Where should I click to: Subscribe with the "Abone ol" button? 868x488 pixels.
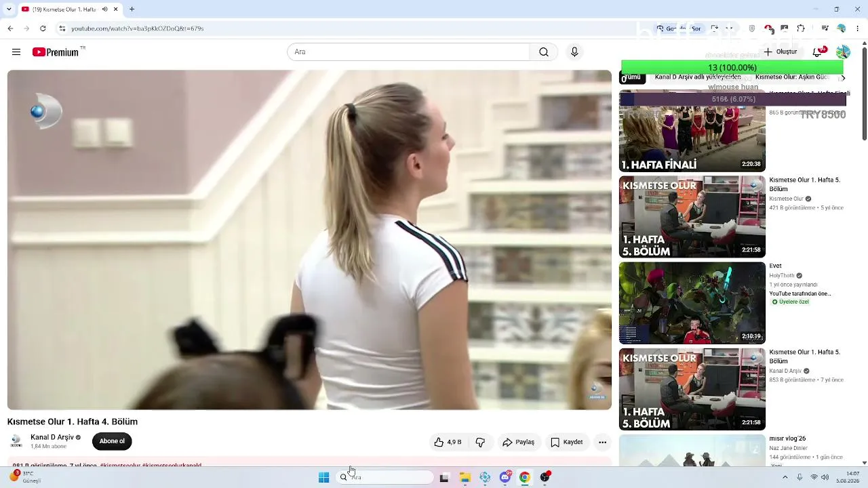112,441
